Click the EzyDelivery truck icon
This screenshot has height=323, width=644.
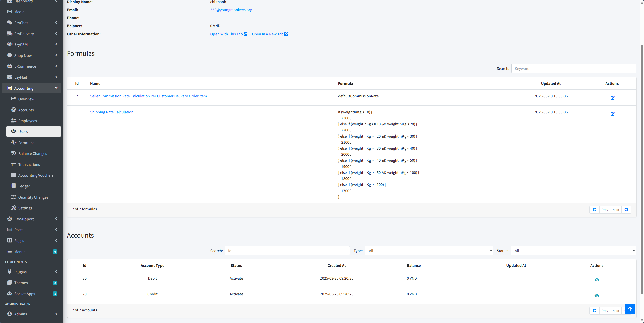pos(10,33)
